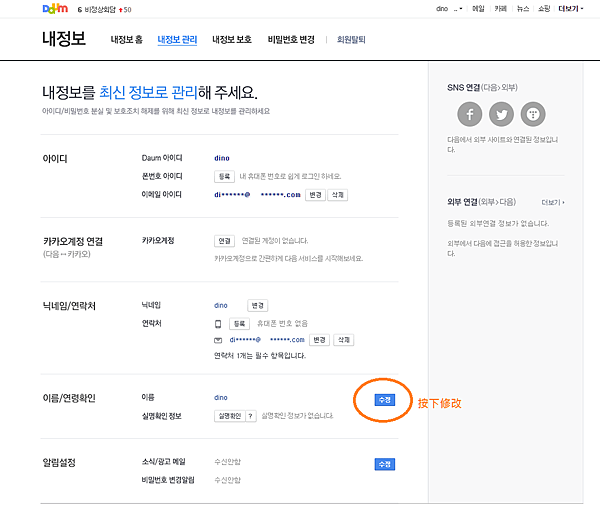
Task: Click 수신안함 next to 소식/광고 메일
Action: click(x=227, y=462)
